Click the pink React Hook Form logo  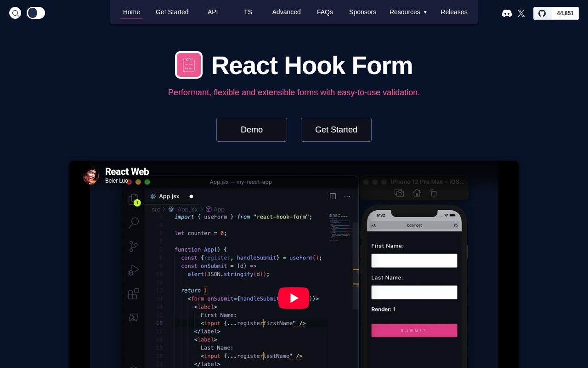tap(189, 65)
